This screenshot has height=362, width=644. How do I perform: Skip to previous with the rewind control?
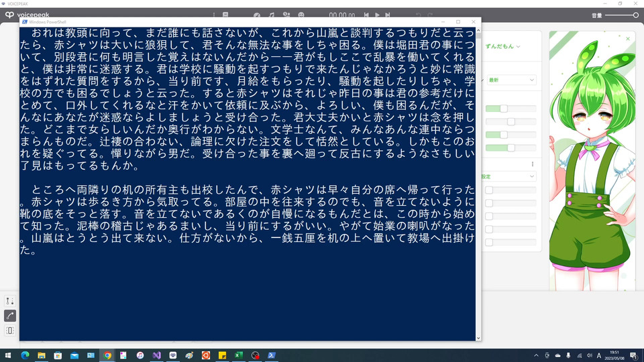click(366, 15)
